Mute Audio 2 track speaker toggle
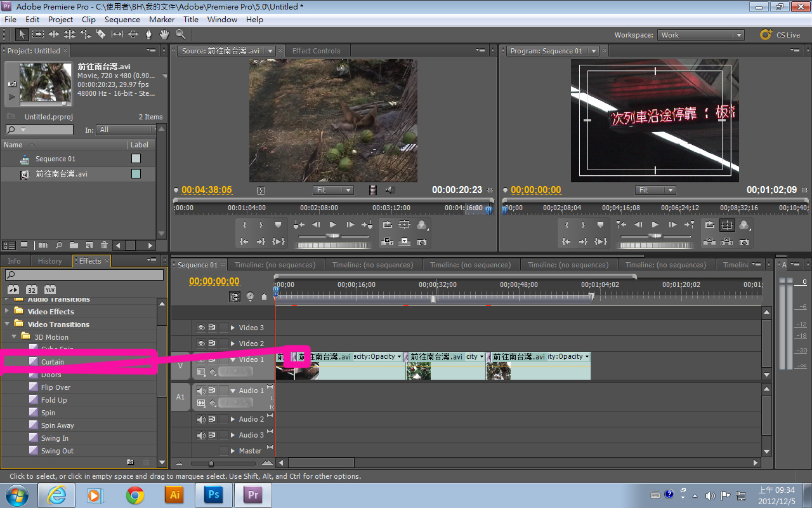This screenshot has width=812, height=508. [x=201, y=419]
